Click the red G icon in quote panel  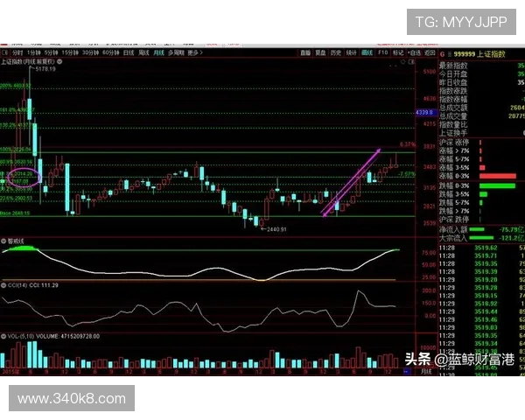coord(442,54)
